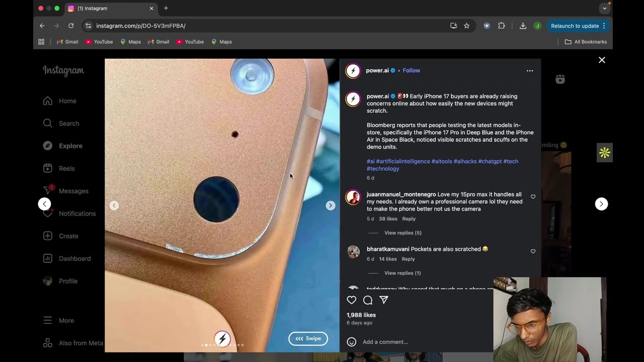Bookmark this page with star icon
The width and height of the screenshot is (644, 362).
click(x=466, y=26)
